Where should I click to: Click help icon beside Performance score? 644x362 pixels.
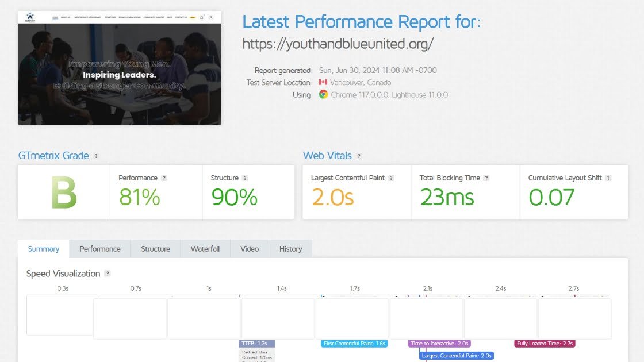[x=164, y=178]
